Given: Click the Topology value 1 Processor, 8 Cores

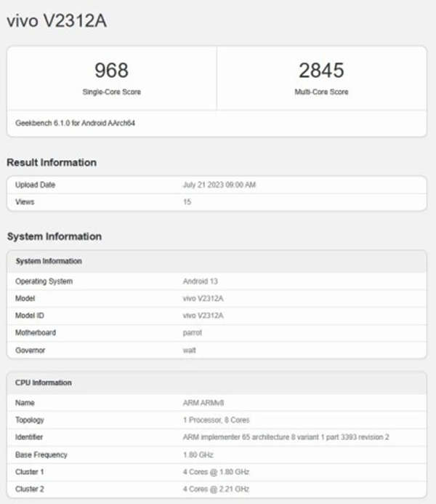Looking at the screenshot, I should click(x=216, y=420).
